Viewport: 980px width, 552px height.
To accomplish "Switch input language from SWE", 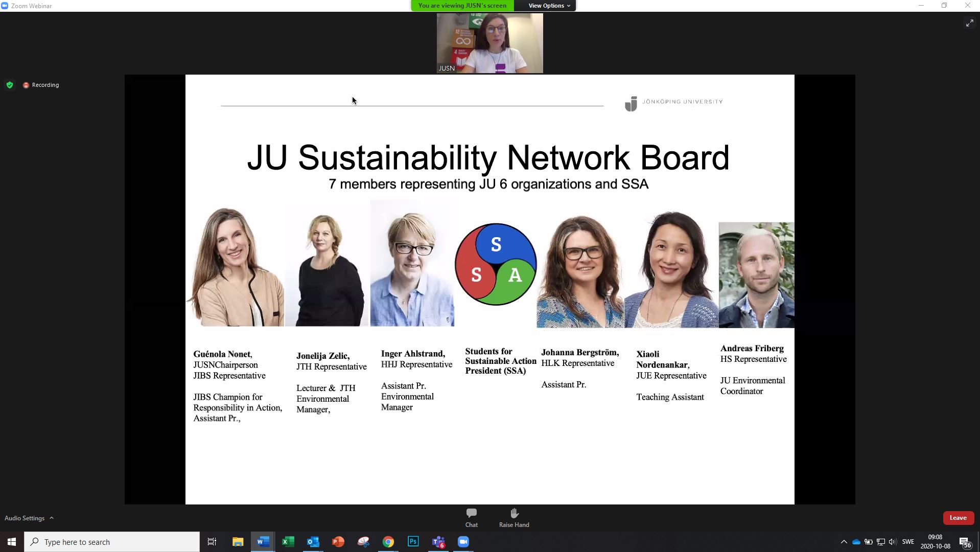I will pyautogui.click(x=908, y=542).
